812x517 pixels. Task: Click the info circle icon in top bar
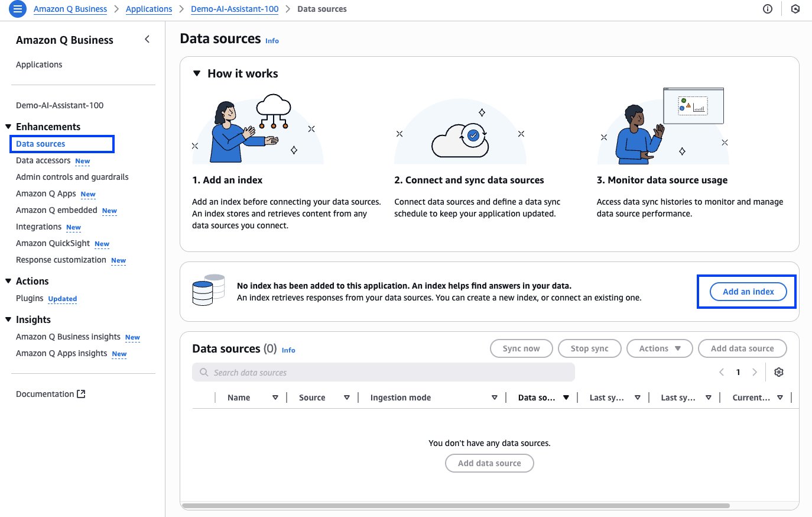[768, 9]
